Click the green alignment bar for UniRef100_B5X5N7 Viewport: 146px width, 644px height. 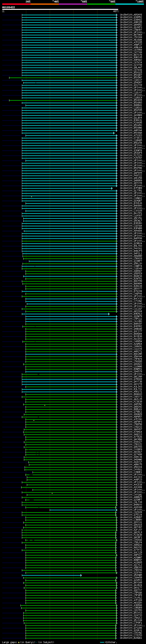(x=63, y=78)
